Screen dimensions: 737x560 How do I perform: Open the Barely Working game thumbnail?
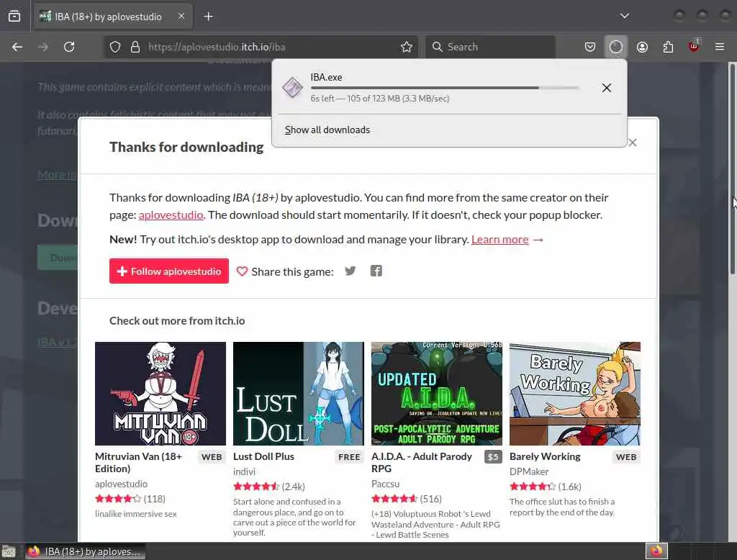575,394
